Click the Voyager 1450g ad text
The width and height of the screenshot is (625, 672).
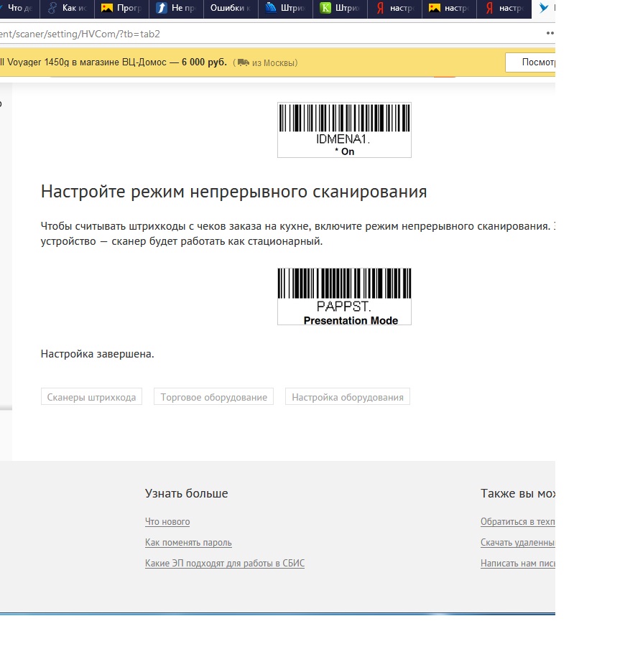click(114, 62)
